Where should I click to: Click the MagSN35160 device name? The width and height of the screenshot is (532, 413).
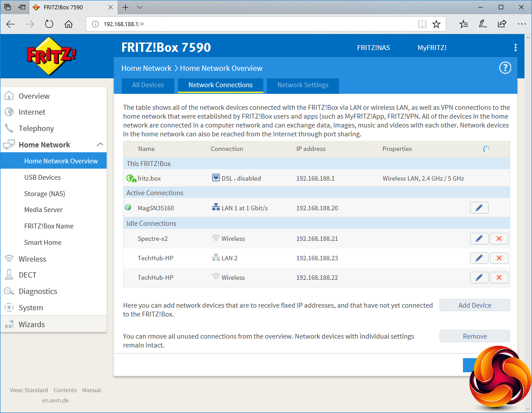[x=156, y=208]
